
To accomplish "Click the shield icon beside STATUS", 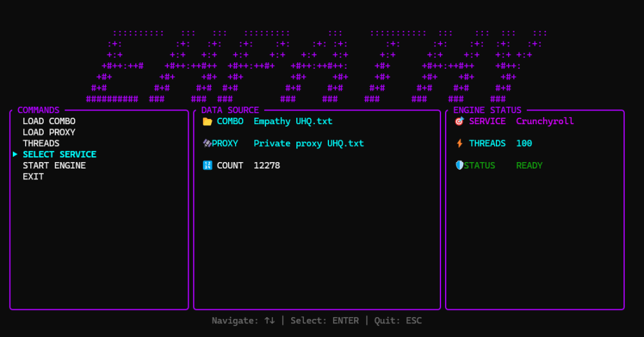I will [x=460, y=165].
